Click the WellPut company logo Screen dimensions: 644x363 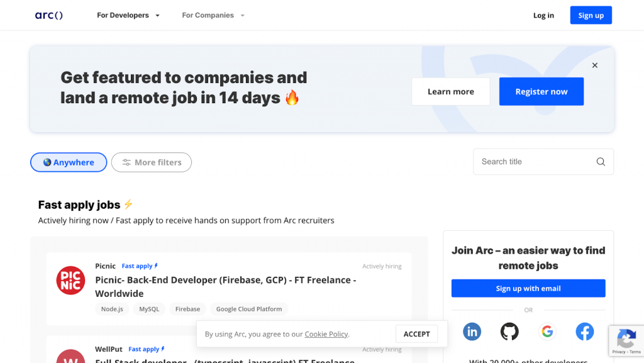70,359
